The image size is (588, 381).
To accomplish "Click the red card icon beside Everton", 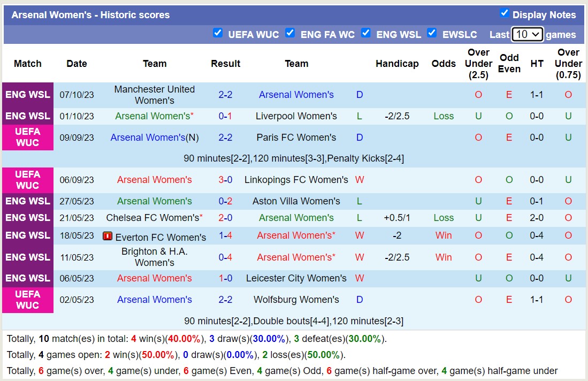I will pyautogui.click(x=108, y=236).
